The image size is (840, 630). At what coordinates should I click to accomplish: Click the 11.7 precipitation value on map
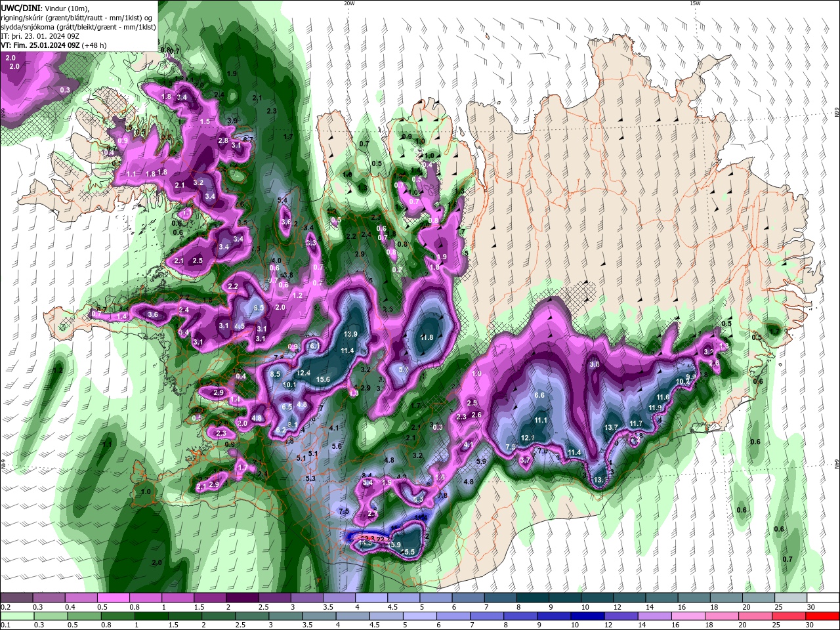point(636,423)
